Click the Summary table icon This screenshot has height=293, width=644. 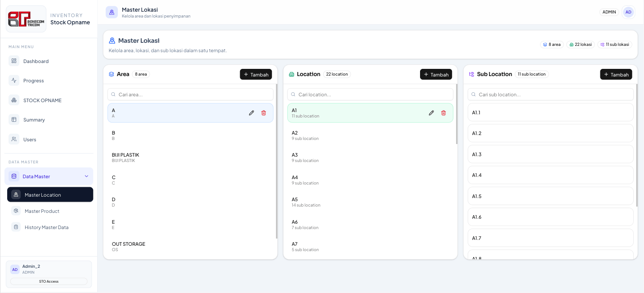(14, 120)
